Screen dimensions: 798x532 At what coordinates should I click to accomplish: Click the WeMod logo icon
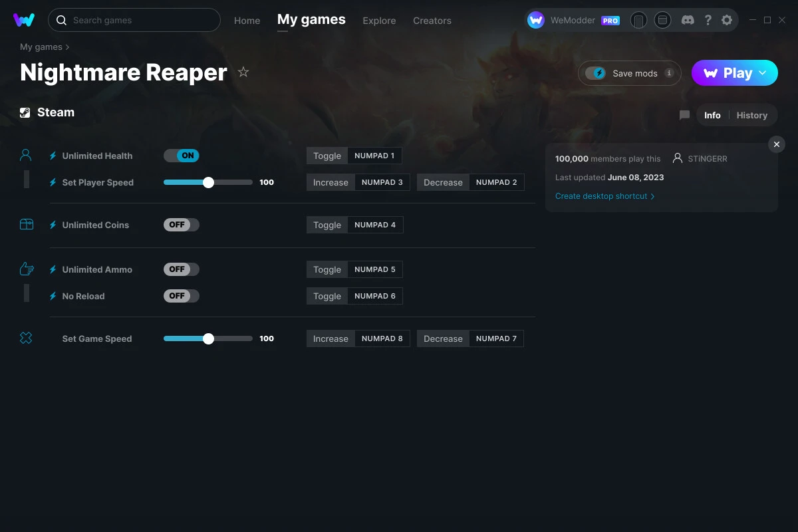coord(24,20)
